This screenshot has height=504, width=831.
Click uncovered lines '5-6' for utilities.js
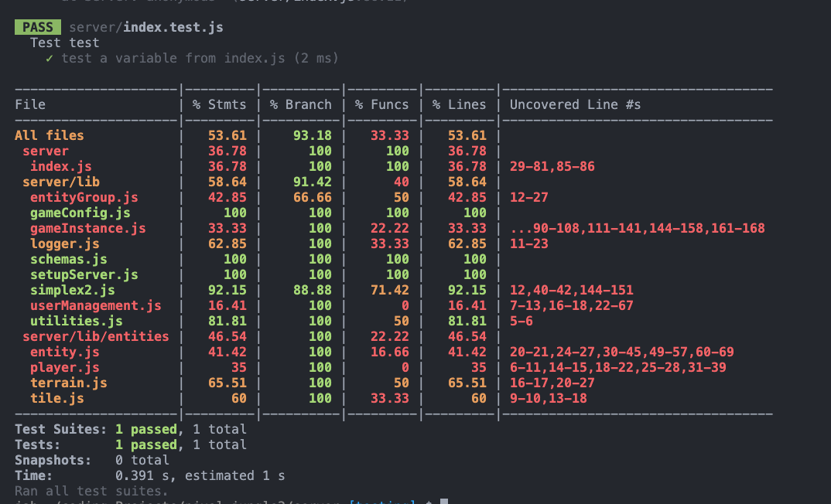pos(521,321)
